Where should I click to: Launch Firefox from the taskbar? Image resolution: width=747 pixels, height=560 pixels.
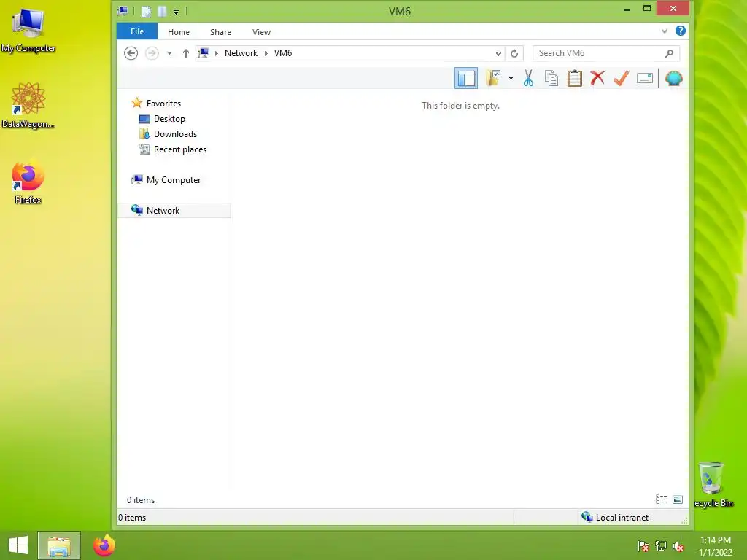pos(104,545)
